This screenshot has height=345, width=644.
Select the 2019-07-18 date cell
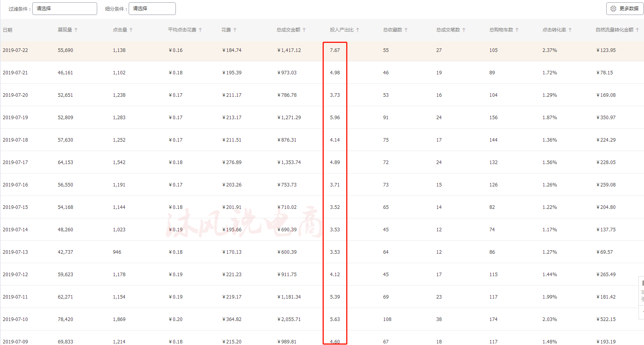(15, 140)
